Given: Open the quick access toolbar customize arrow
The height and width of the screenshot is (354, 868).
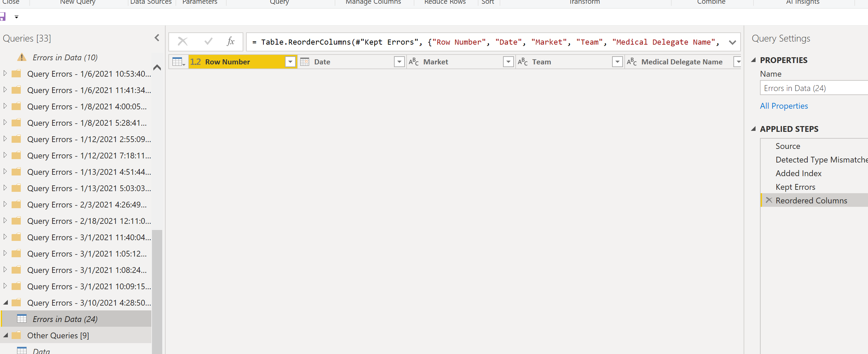Looking at the screenshot, I should click(16, 17).
